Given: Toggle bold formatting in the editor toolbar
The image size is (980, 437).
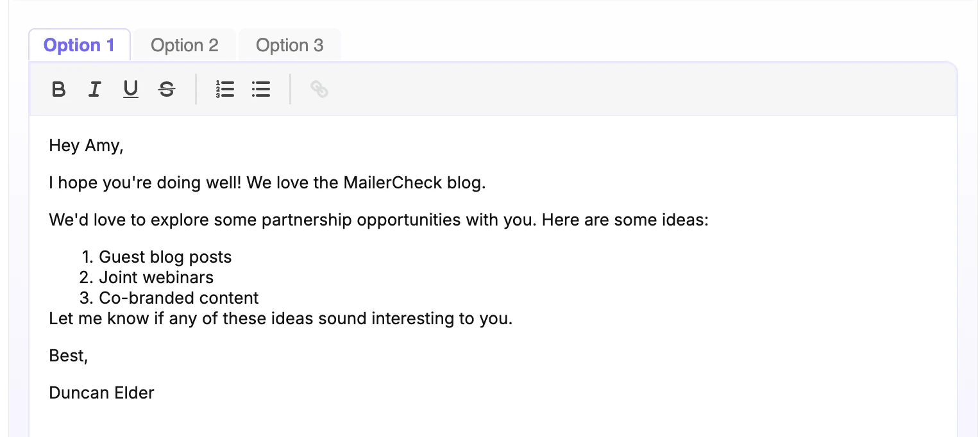Looking at the screenshot, I should (58, 89).
